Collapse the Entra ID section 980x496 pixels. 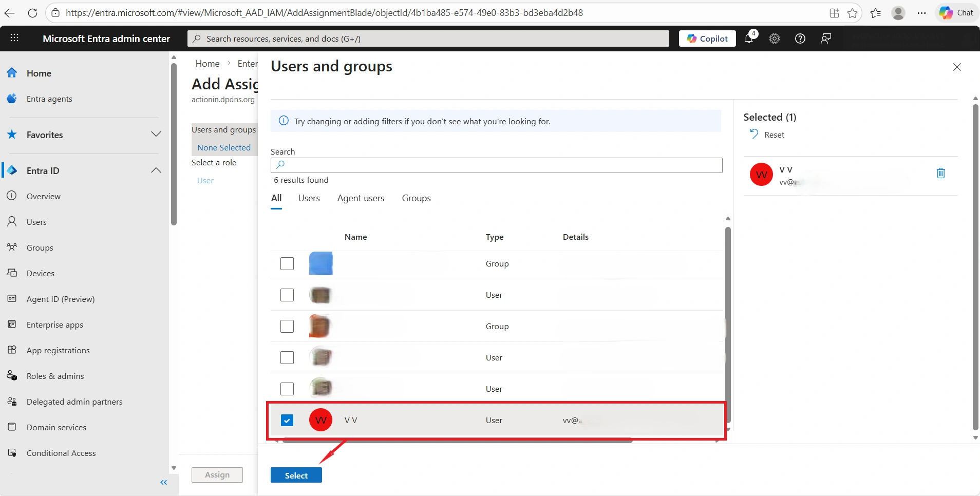coord(156,170)
